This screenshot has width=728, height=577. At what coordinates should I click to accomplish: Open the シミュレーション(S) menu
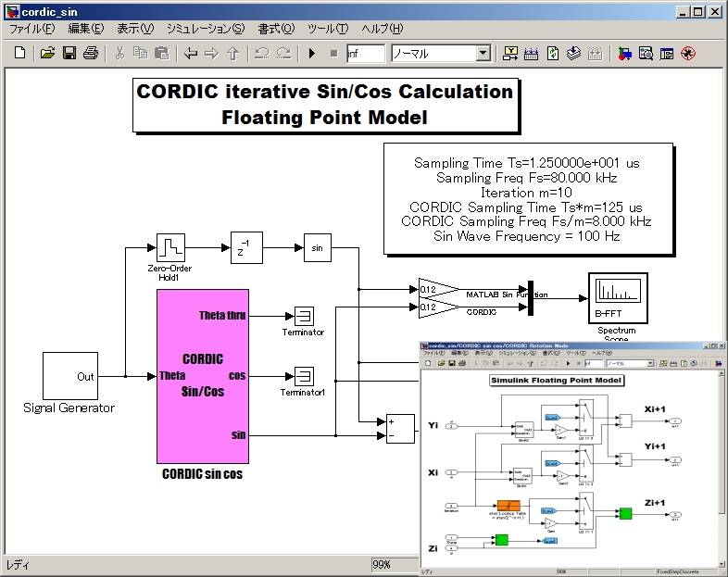[206, 29]
